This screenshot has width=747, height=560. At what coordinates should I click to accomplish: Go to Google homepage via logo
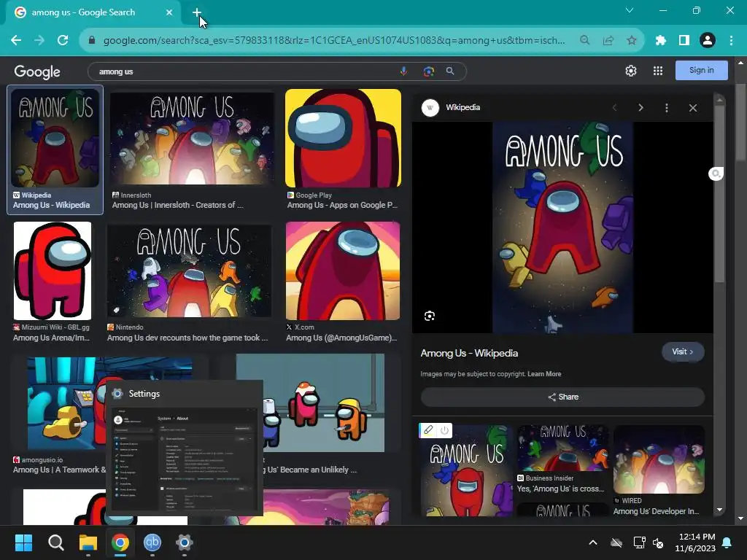coord(37,71)
